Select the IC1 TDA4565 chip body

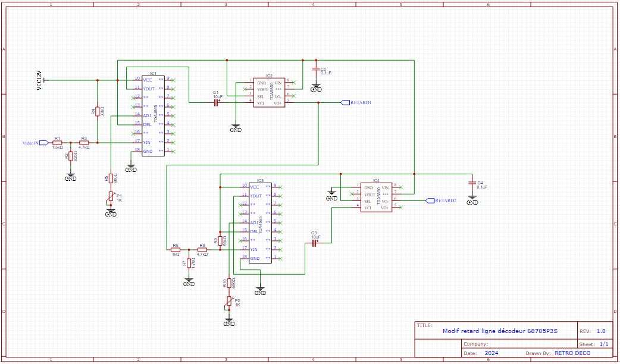(153, 115)
